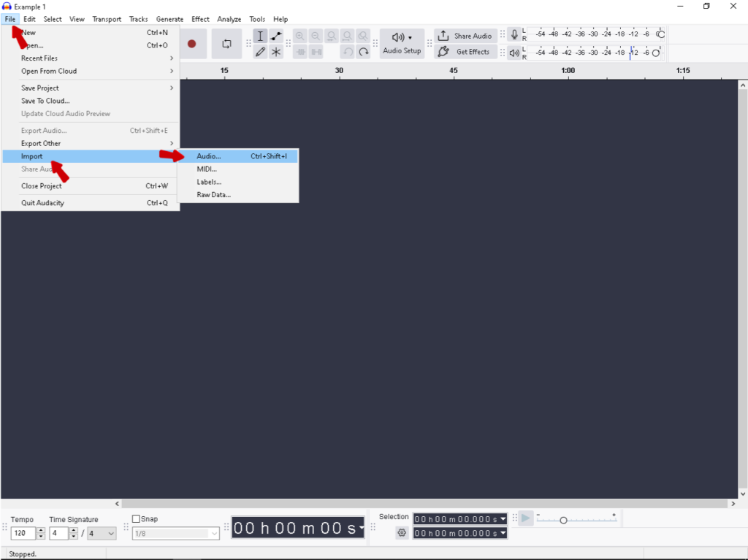
Task: Toggle the Loop button
Action: click(226, 44)
